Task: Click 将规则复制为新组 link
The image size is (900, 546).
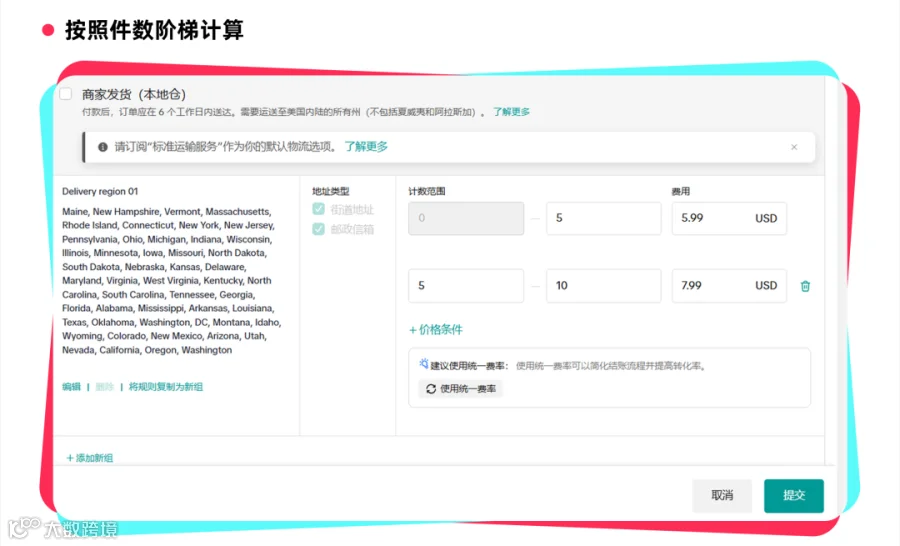Action: tap(165, 386)
